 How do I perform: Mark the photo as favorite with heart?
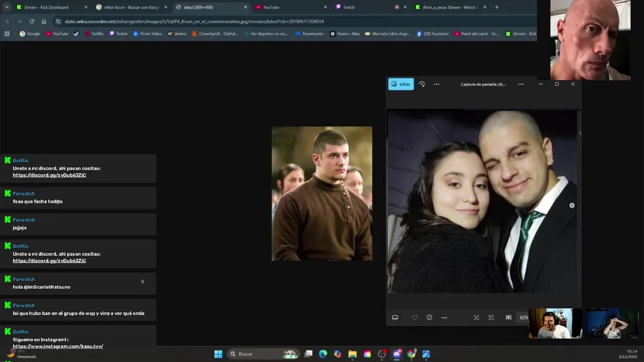415,317
